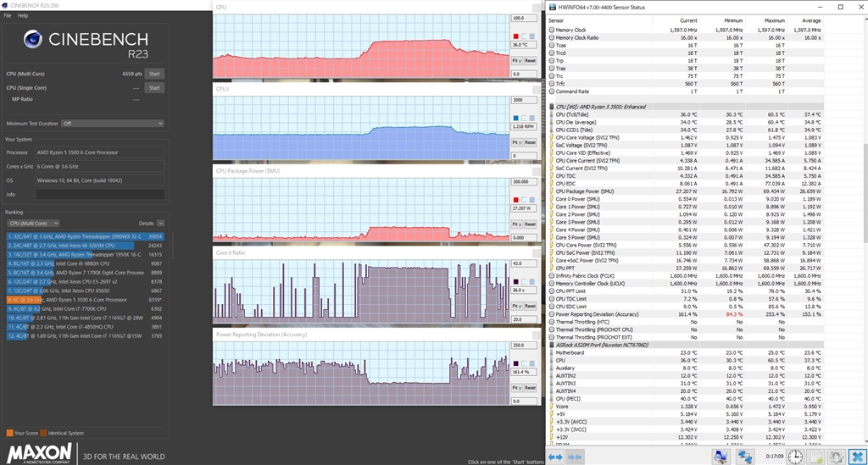Select the AMD Ryzen 5 3500 6-Core ranking row

(x=86, y=300)
